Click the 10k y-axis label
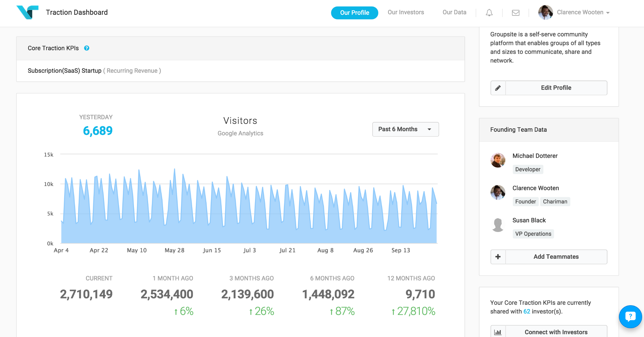 tap(49, 184)
